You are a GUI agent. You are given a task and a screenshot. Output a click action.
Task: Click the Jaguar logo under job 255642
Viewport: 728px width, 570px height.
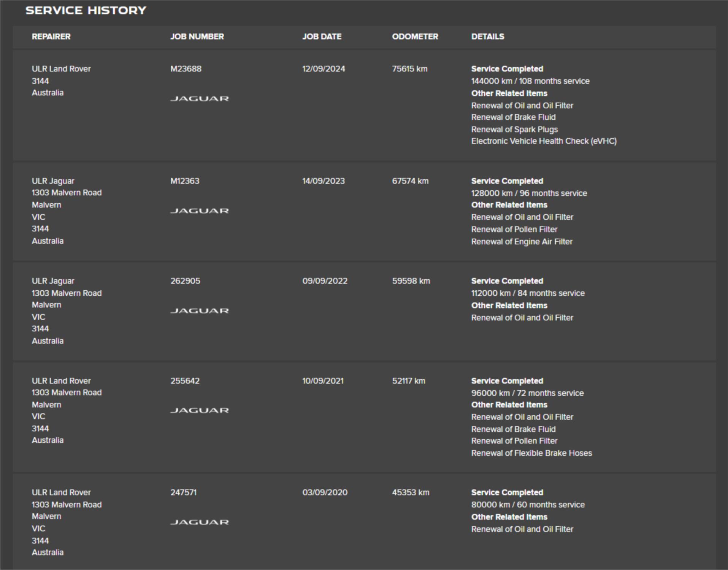pos(200,410)
